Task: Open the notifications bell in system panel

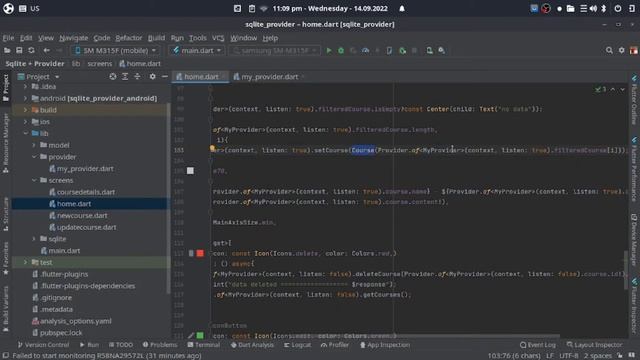Action: [x=402, y=9]
